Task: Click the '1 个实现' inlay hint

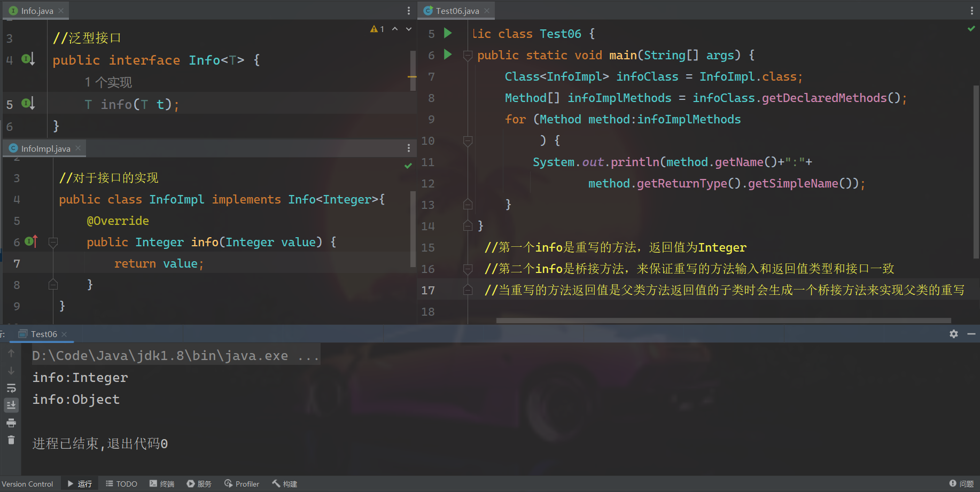Action: (108, 82)
